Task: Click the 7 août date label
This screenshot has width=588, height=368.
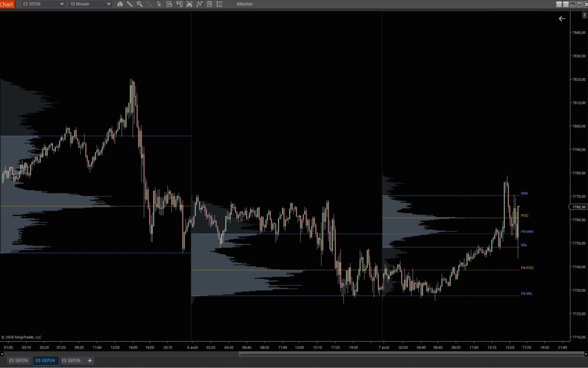Action: pos(384,347)
